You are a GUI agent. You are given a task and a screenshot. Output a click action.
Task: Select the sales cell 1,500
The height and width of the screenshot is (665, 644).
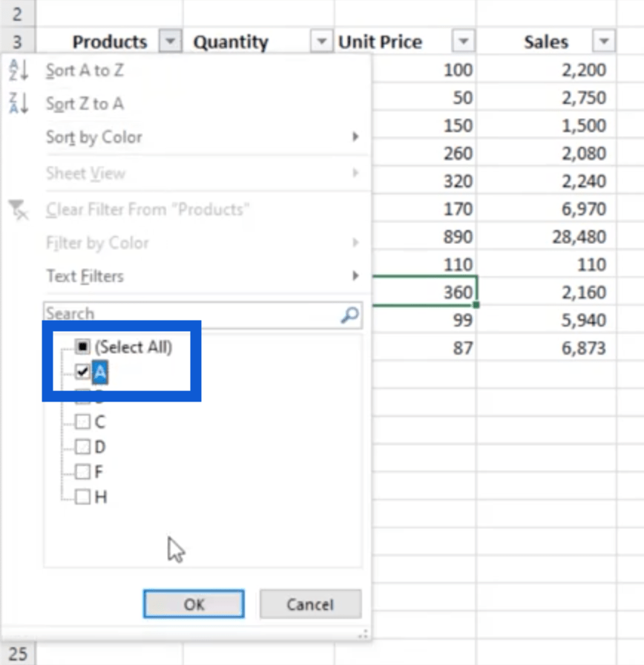click(x=546, y=125)
